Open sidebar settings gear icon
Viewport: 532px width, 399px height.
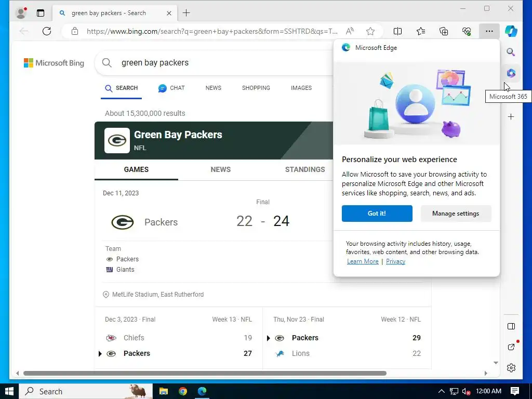coord(511,368)
